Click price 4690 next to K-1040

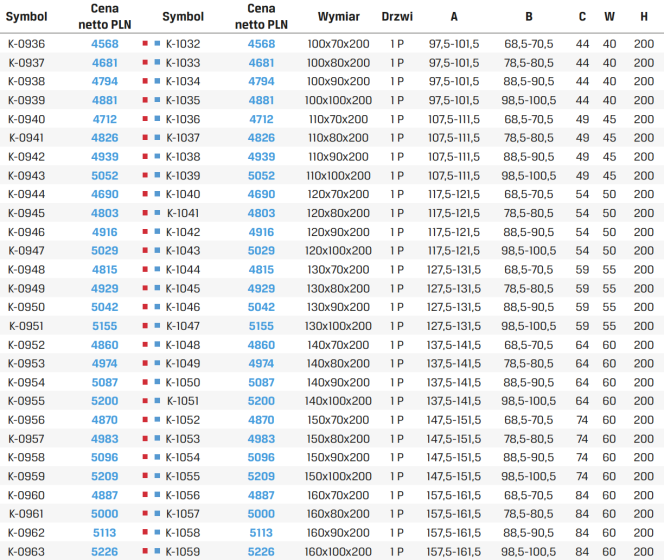pos(261,194)
